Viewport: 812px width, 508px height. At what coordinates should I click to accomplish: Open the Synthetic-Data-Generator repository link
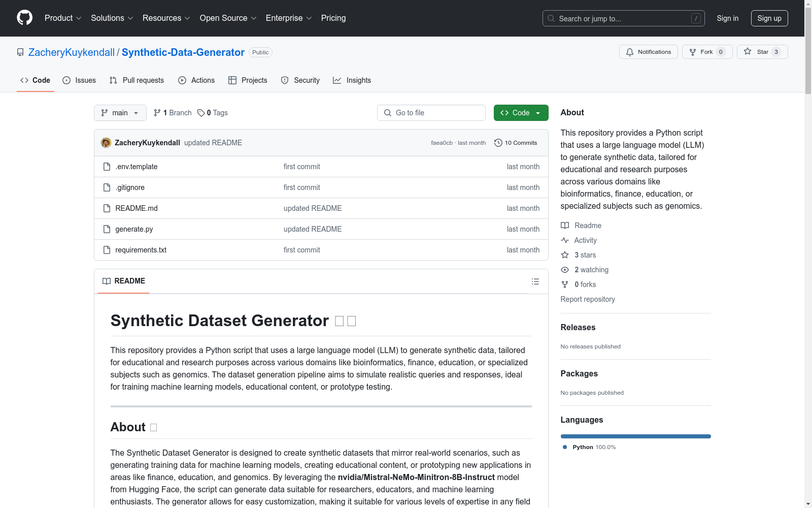click(183, 52)
